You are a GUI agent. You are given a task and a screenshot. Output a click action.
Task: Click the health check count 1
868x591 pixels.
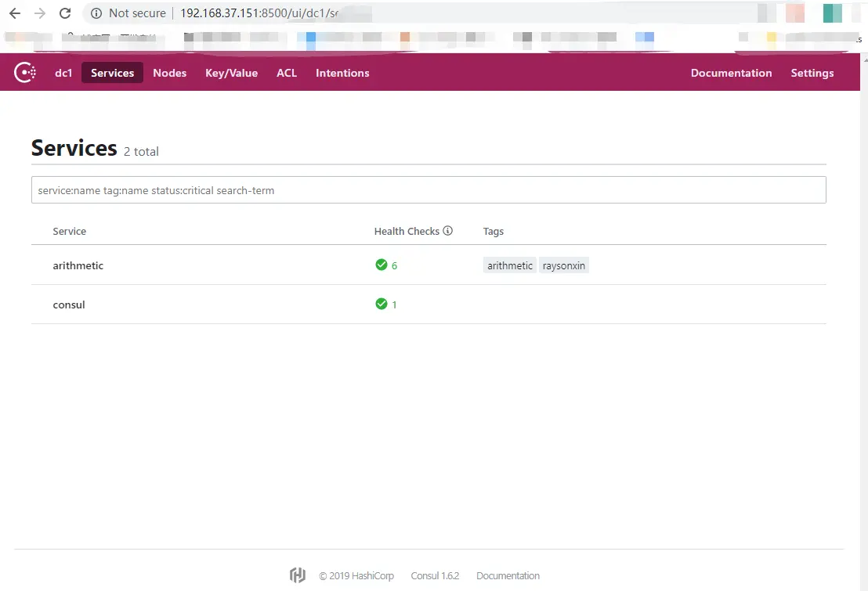(x=394, y=305)
